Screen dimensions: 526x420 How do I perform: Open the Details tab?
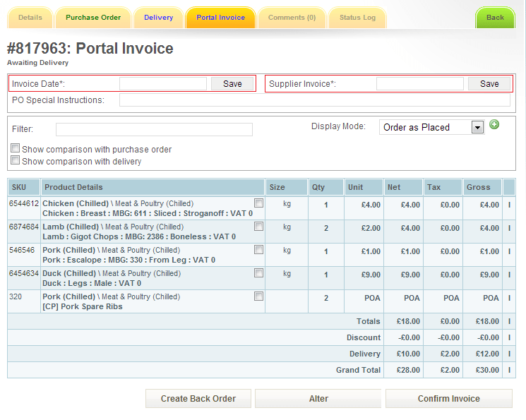tap(30, 18)
